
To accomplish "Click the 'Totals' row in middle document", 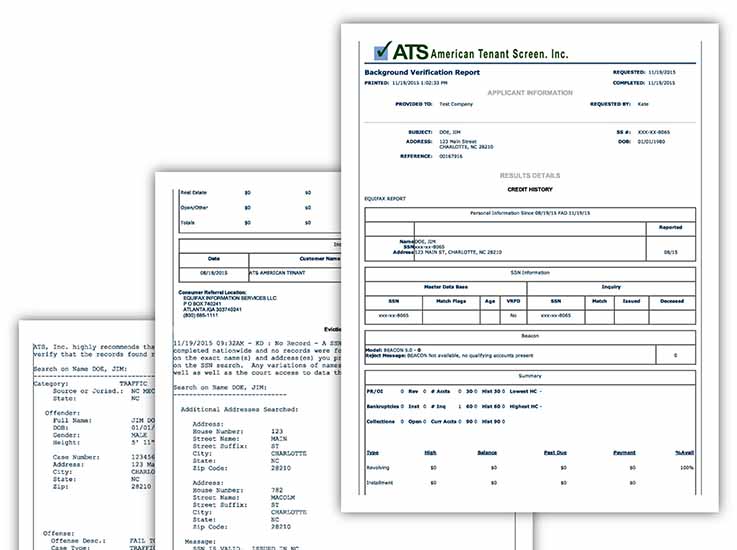I will pyautogui.click(x=188, y=223).
